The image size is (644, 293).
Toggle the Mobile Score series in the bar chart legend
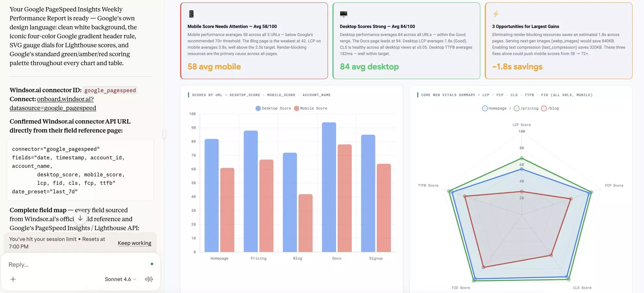pyautogui.click(x=310, y=108)
